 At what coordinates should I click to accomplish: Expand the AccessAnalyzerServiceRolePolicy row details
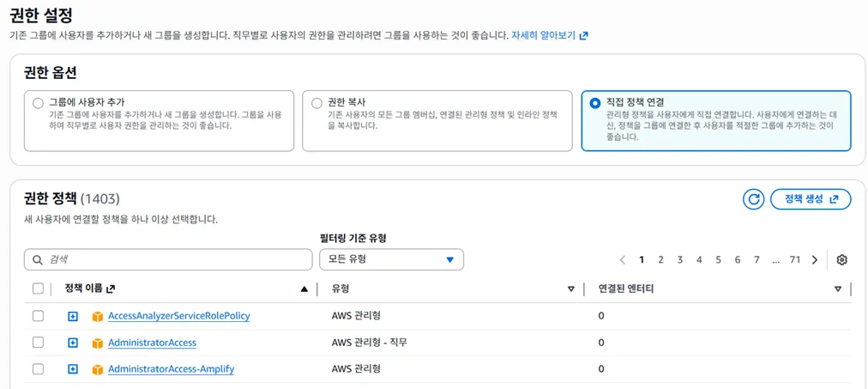tap(73, 316)
